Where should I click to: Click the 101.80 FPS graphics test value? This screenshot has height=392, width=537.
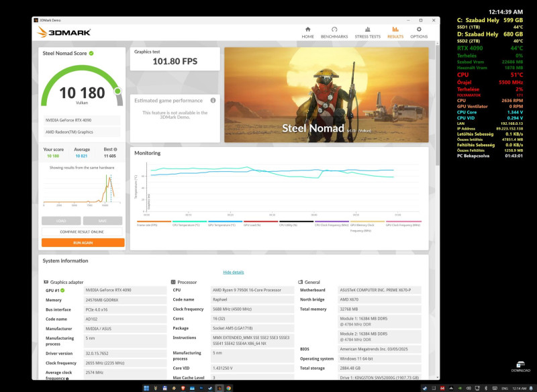click(175, 61)
